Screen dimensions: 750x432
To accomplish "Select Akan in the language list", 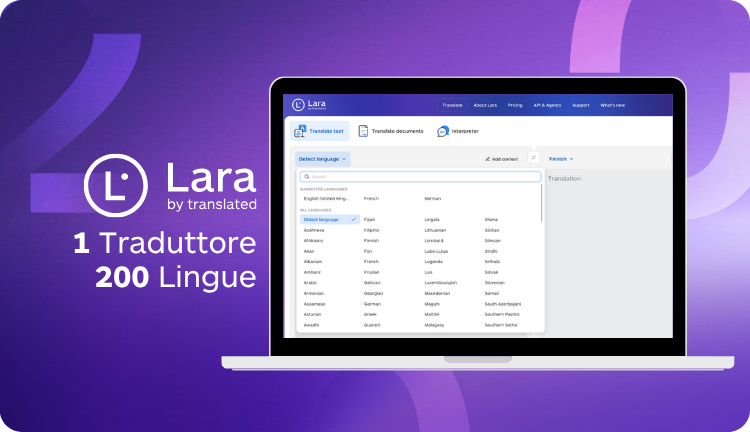I will (309, 251).
